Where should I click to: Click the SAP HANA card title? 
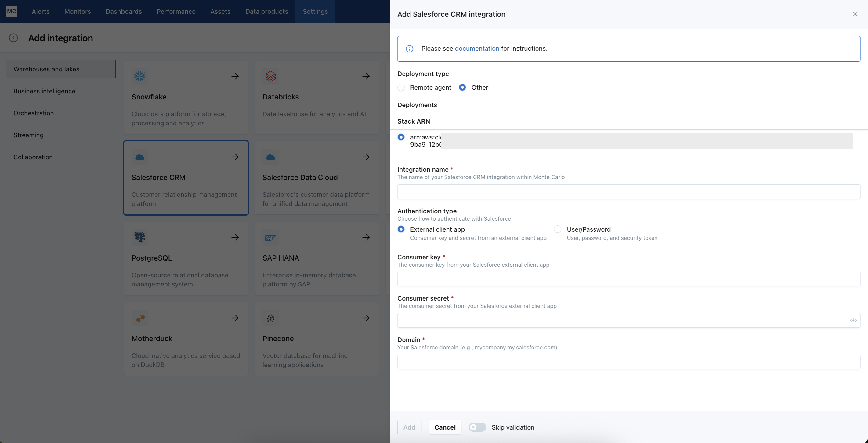281,258
